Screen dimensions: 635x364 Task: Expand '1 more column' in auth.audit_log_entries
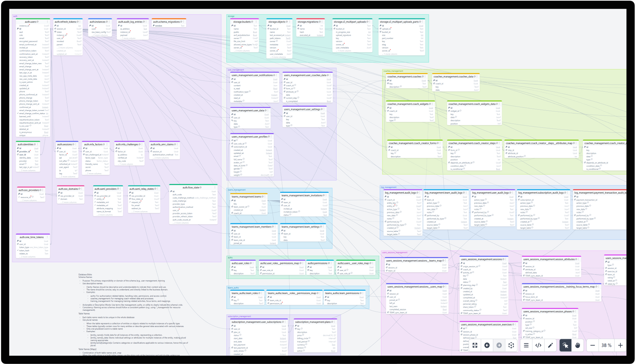pyautogui.click(x=128, y=38)
